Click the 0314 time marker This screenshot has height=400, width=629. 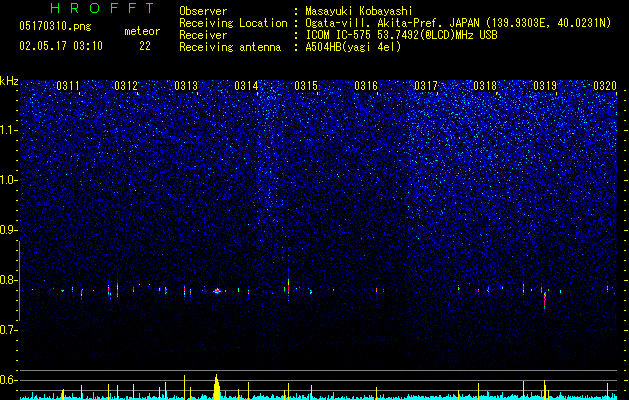[246, 86]
